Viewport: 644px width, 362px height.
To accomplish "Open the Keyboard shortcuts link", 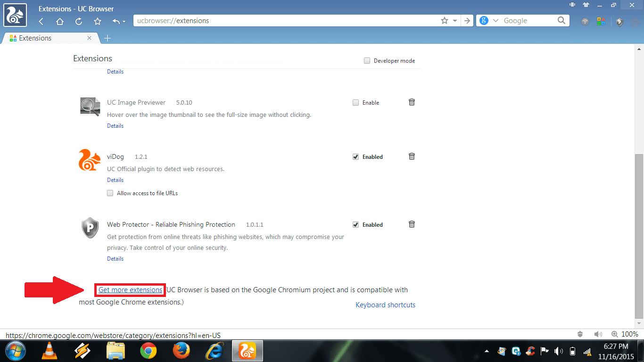I will (386, 305).
